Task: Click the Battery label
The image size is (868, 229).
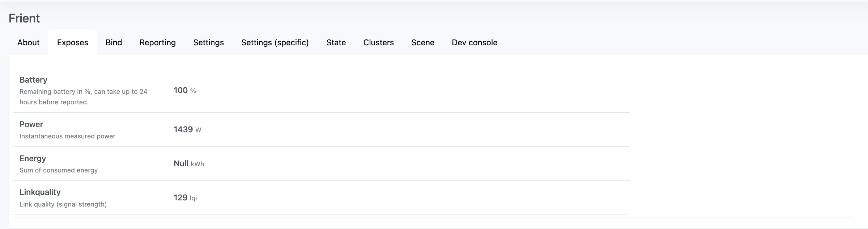Action: coord(33,80)
